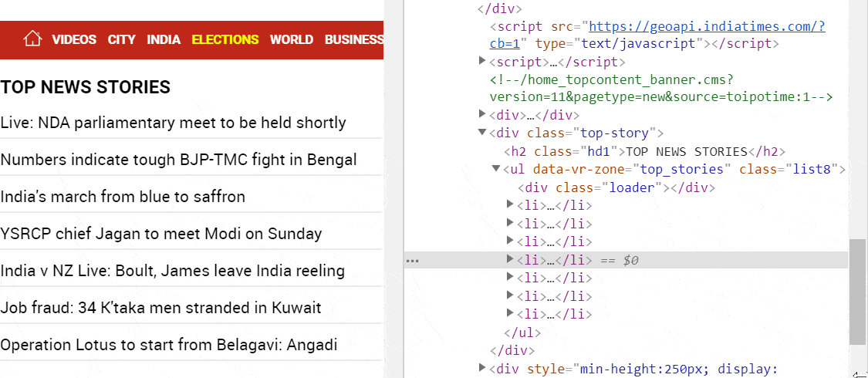Open the ELECTIONS section
This screenshot has width=868, height=378.
click(x=225, y=39)
